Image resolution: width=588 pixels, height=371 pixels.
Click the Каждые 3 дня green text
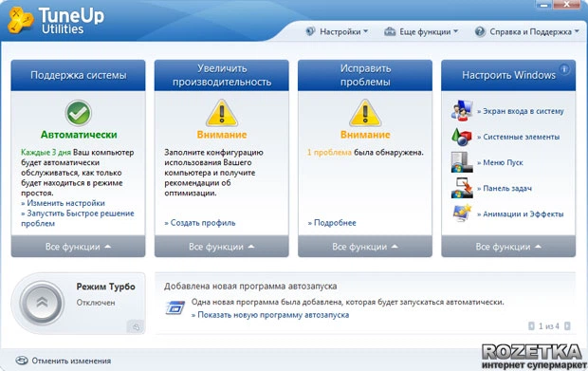click(46, 153)
